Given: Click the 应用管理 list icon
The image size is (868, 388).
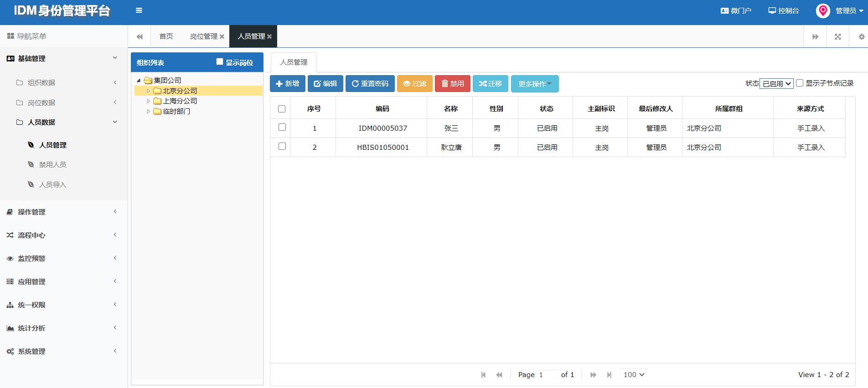Looking at the screenshot, I should coord(10,281).
